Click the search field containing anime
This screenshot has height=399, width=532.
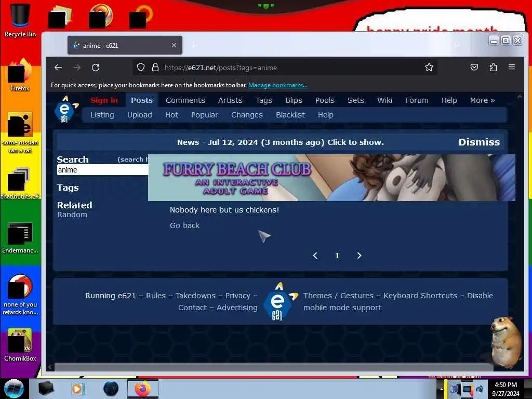tap(102, 170)
